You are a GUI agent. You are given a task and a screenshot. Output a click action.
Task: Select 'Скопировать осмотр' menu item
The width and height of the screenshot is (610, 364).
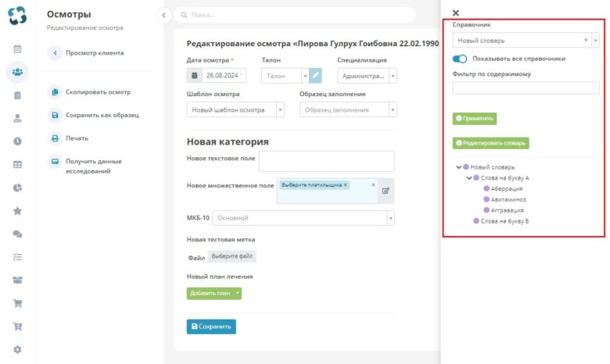pos(98,92)
